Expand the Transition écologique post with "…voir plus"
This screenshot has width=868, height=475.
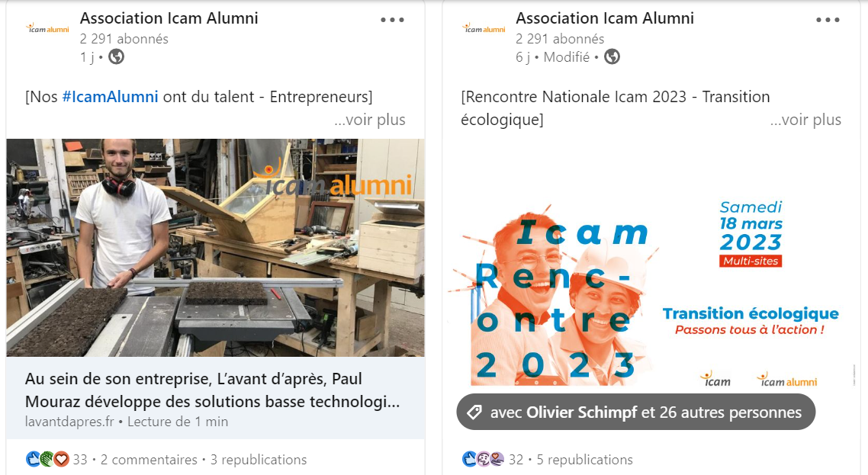point(805,120)
